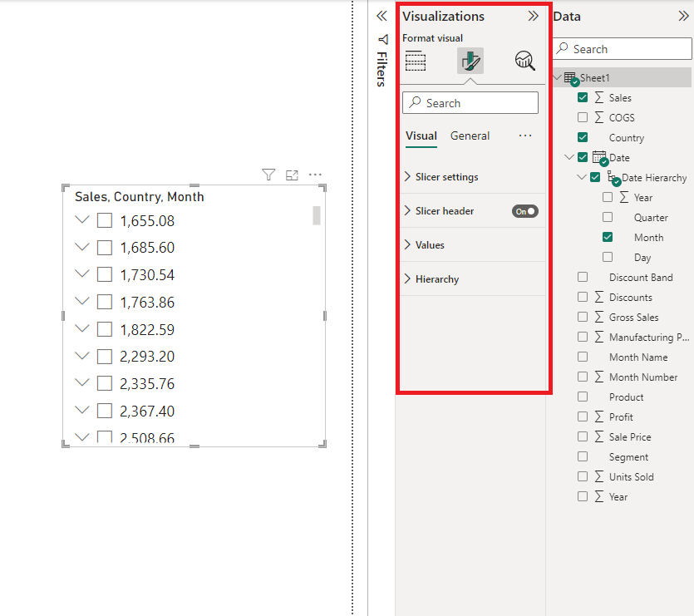Click the slicer vertical scrollbar
The height and width of the screenshot is (616, 694).
pyautogui.click(x=317, y=215)
